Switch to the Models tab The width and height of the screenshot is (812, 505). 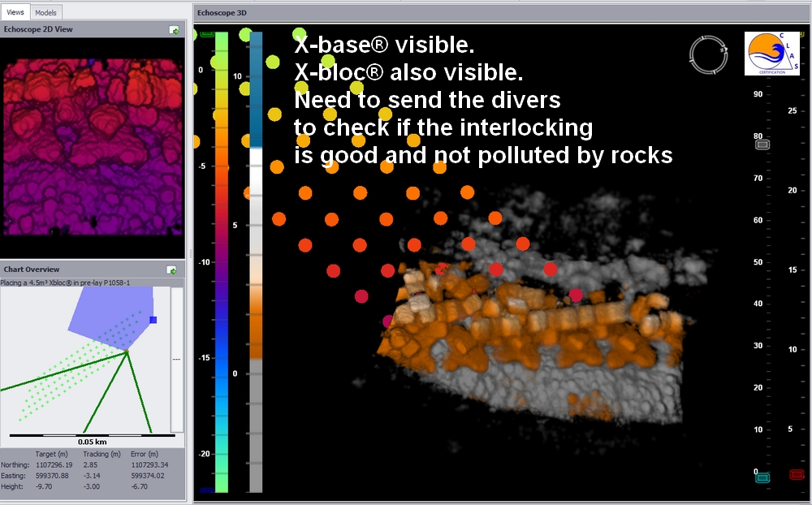(x=45, y=12)
